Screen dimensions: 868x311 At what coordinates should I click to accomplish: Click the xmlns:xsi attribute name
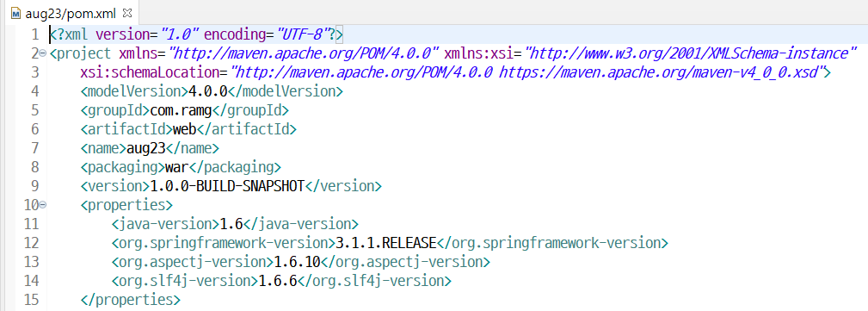[479, 53]
